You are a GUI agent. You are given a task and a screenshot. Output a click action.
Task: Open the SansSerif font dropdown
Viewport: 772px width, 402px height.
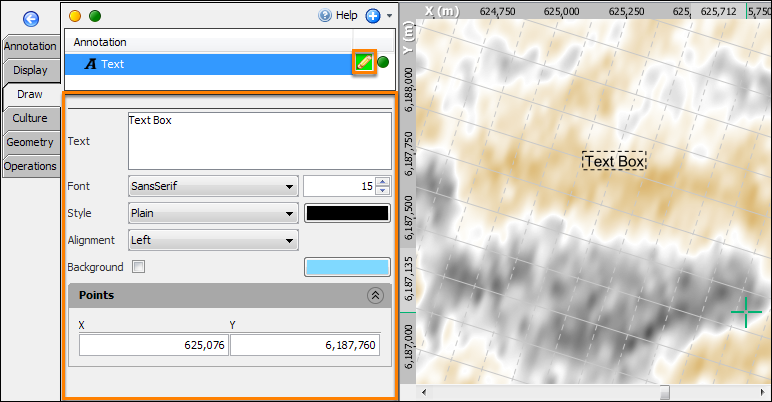[213, 186]
